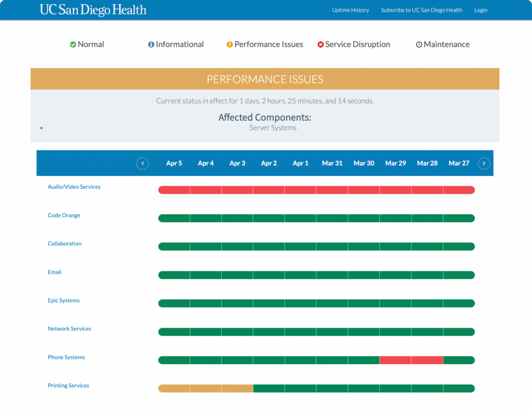This screenshot has height=411, width=532.
Task: Click the green Normal status checkmark icon
Action: pyautogui.click(x=73, y=44)
